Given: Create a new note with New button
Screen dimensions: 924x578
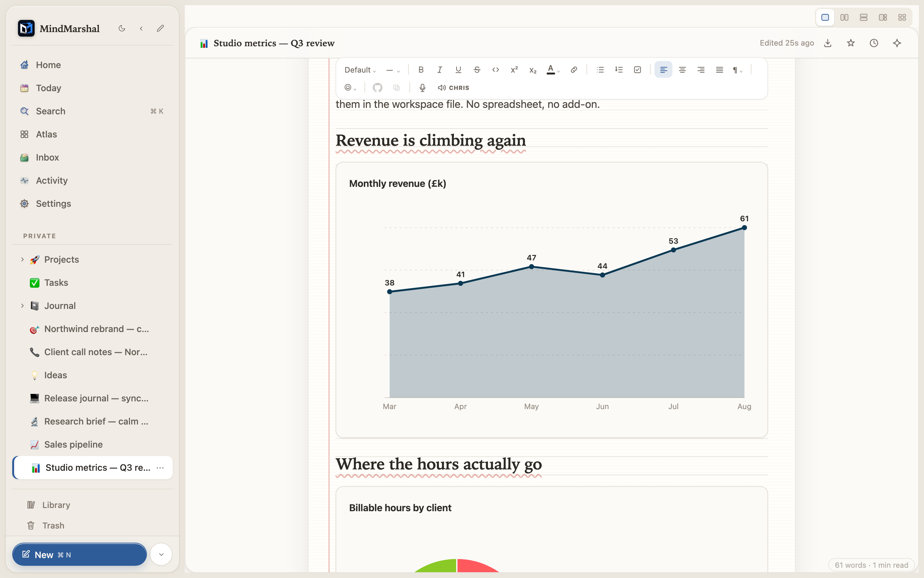Looking at the screenshot, I should tap(80, 555).
